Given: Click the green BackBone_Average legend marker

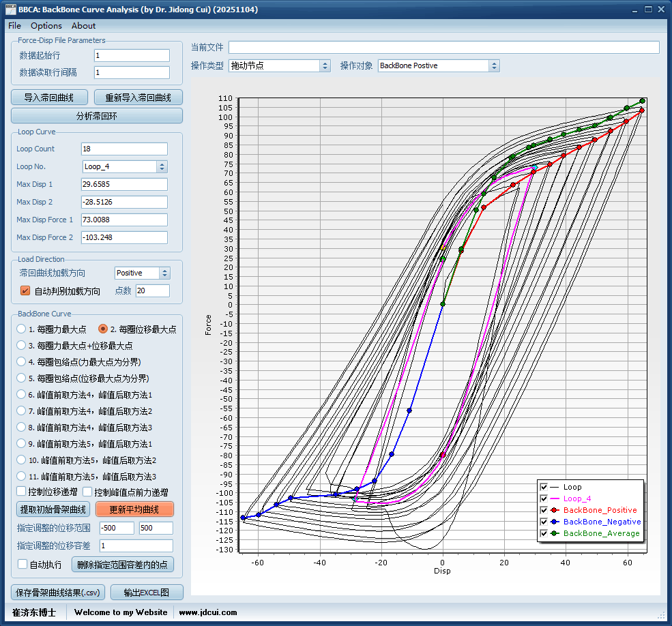Looking at the screenshot, I should [554, 533].
